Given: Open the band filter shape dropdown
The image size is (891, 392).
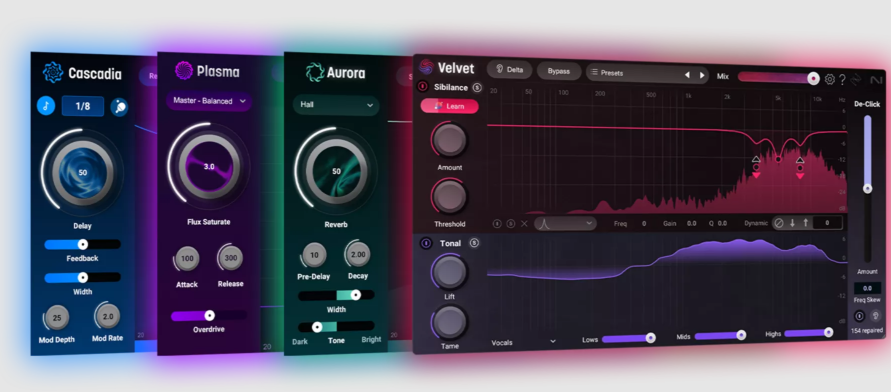Looking at the screenshot, I should pos(565,223).
